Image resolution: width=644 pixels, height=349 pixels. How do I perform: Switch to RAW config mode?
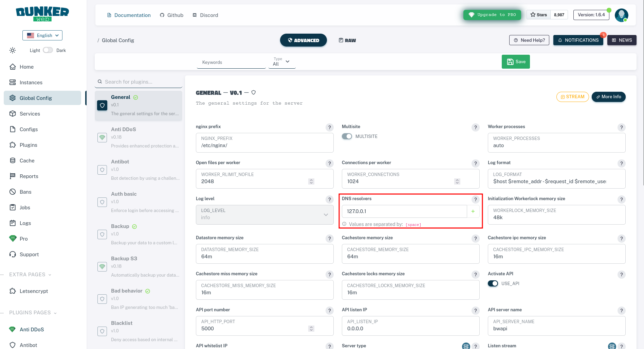point(347,40)
